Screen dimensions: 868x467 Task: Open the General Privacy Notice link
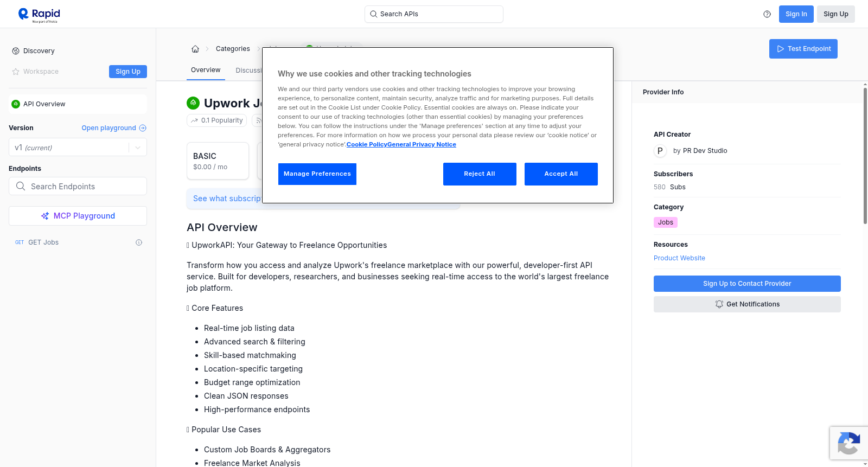click(x=422, y=144)
